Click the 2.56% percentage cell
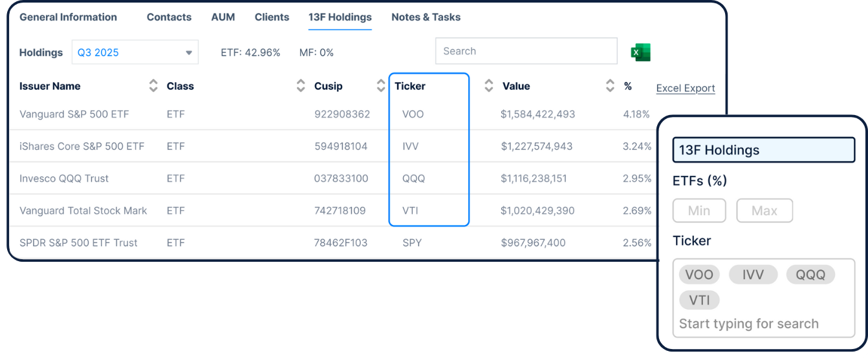The image size is (868, 360). pos(637,243)
